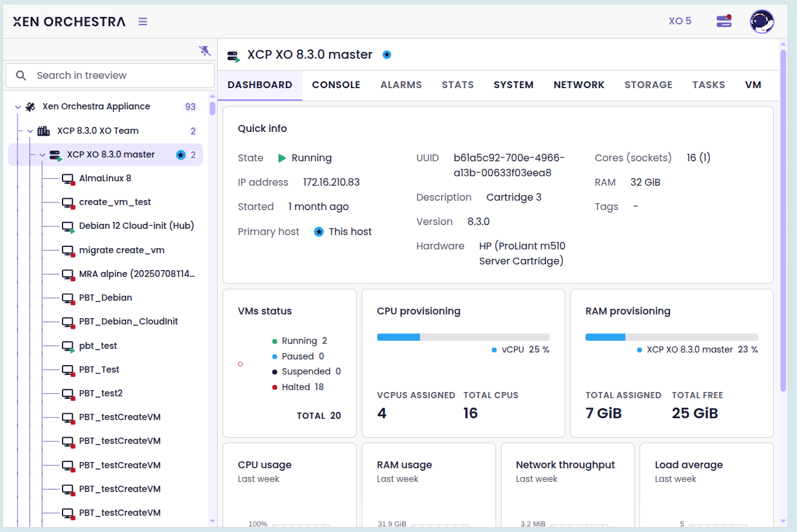797x532 pixels.
Task: Open the user avatar account menu
Action: coord(761,21)
